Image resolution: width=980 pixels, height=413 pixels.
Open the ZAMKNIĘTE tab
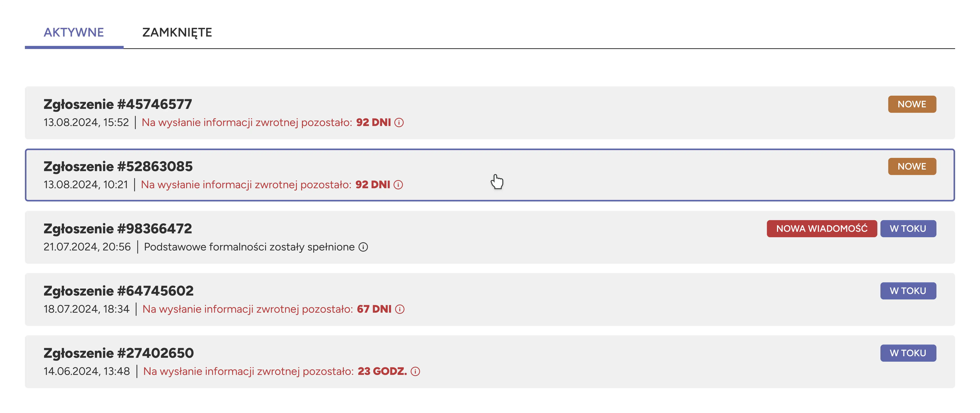click(x=177, y=32)
